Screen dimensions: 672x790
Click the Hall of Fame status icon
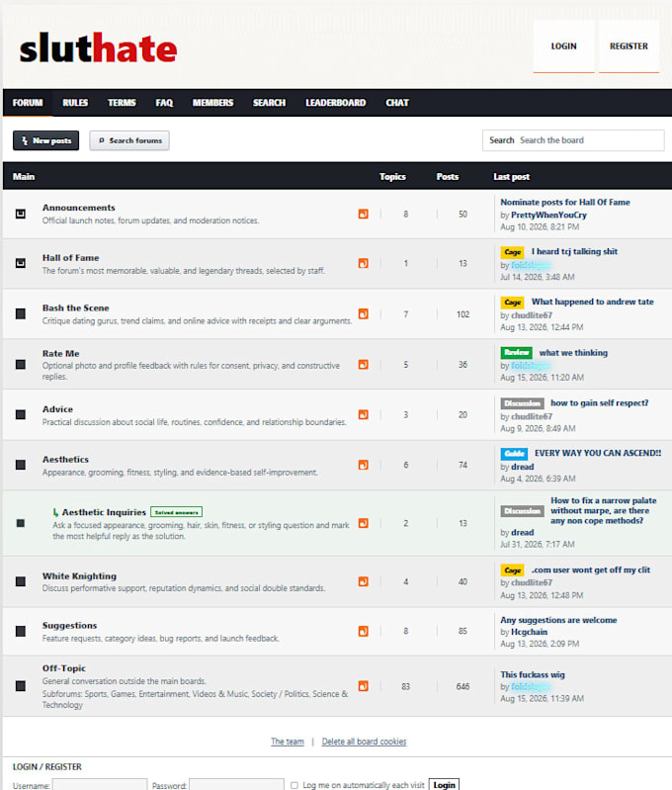(21, 263)
